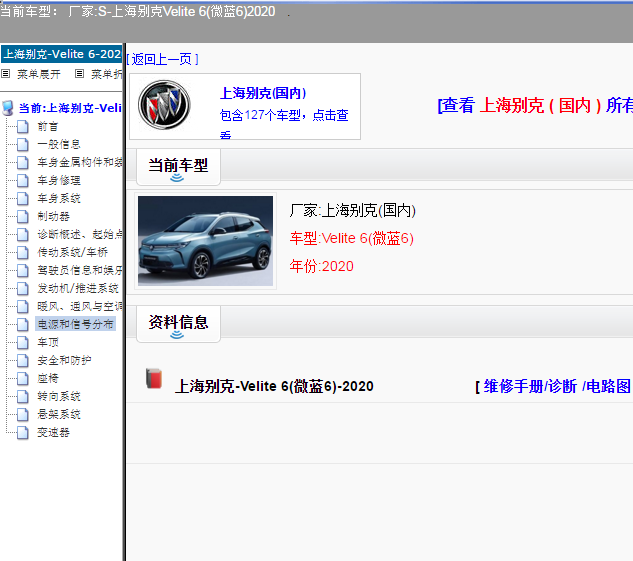Screen dimensions: 633x561
Task: Click the 上海别克-Velite 6-202 panel header
Action: click(x=62, y=54)
